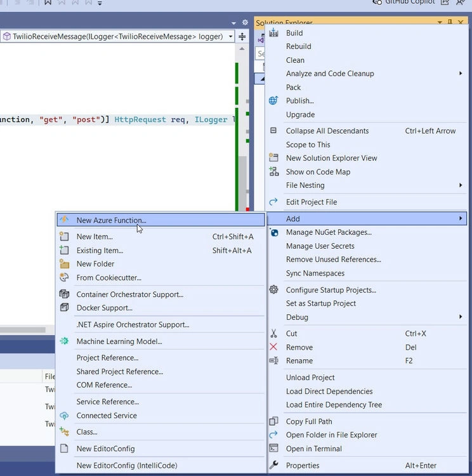
Task: Click the vertical scrollbar thumb in editor
Action: point(242,182)
